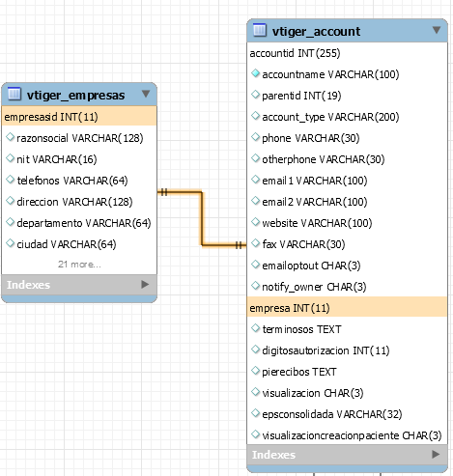Select the empresa INT(11) column in vtiger_account
The image size is (453, 476).
(x=347, y=308)
